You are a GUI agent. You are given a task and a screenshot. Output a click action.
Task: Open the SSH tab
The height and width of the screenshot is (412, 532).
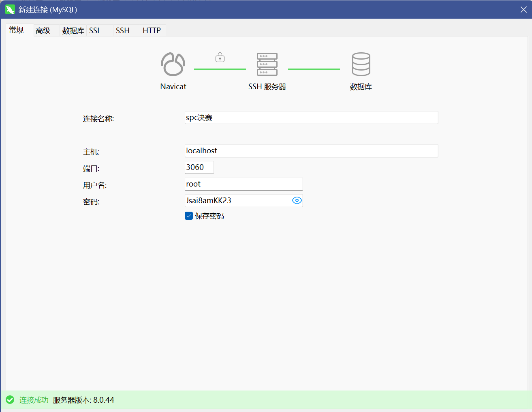[x=123, y=31]
